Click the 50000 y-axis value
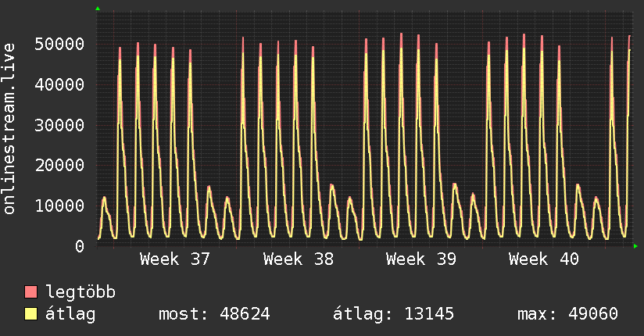644x336 pixels. coord(59,44)
